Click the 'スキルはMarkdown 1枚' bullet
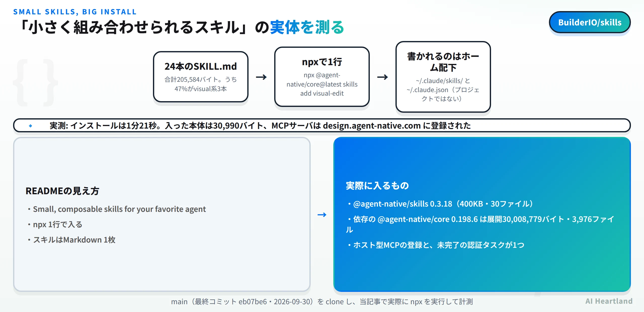Viewport: 644px width, 312px height. coord(72,240)
